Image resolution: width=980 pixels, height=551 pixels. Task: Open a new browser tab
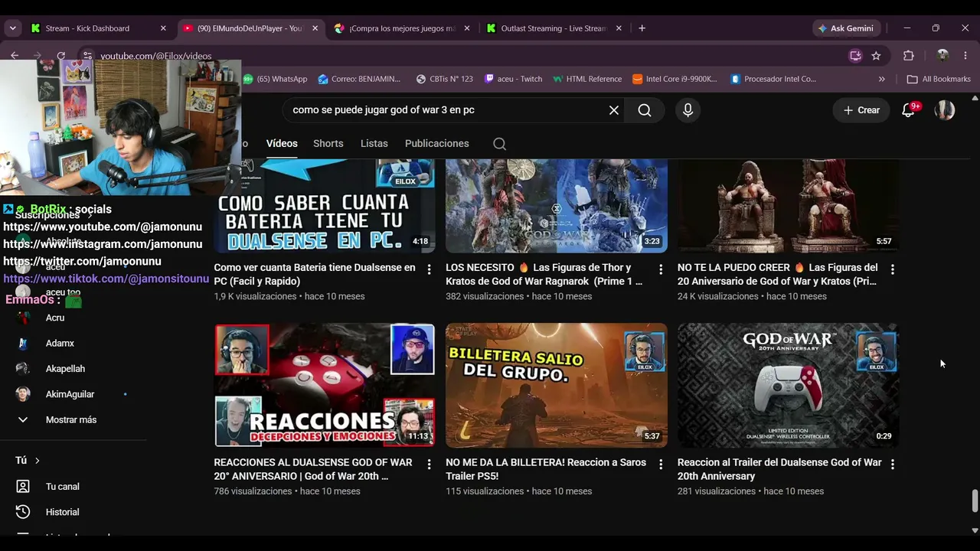click(x=642, y=28)
